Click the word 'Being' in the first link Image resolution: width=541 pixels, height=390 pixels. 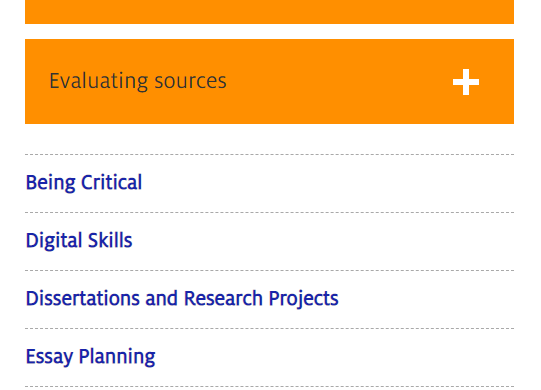point(50,183)
